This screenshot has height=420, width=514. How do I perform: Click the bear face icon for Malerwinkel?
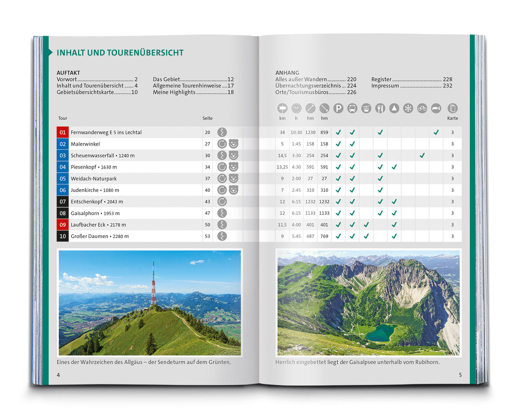(233, 144)
